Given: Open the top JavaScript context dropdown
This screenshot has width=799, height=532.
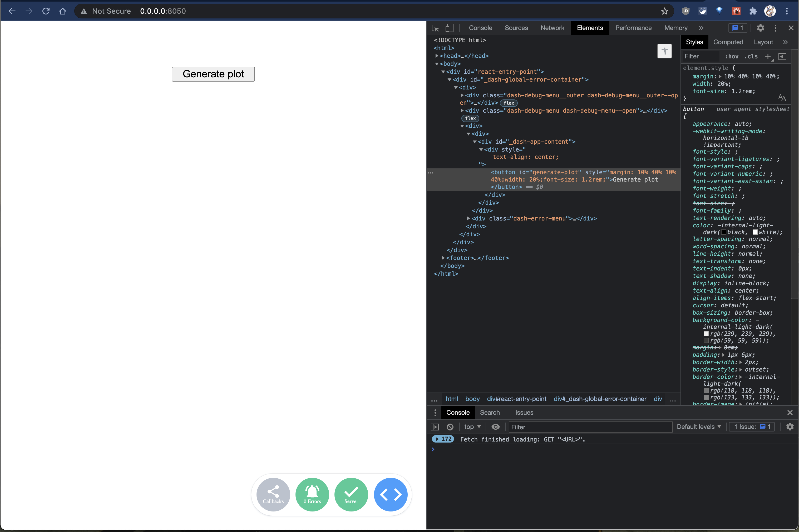Looking at the screenshot, I should tap(472, 427).
